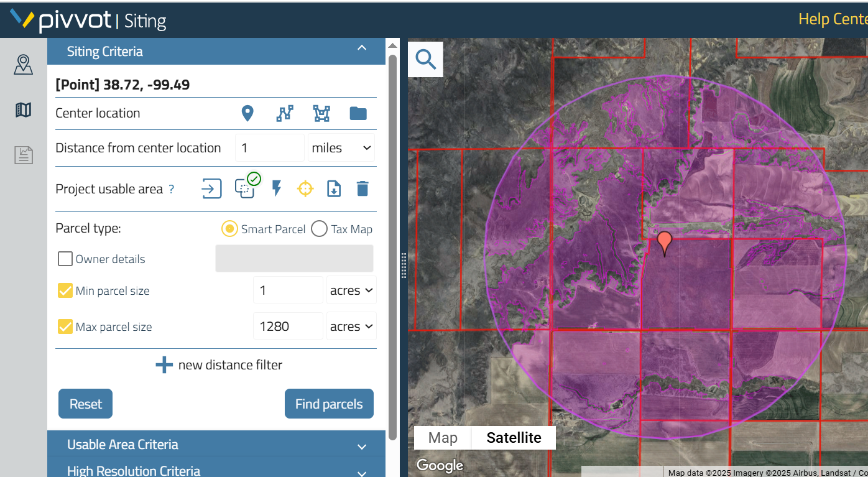Enable the Owner details checkbox
This screenshot has width=868, height=477.
65,259
